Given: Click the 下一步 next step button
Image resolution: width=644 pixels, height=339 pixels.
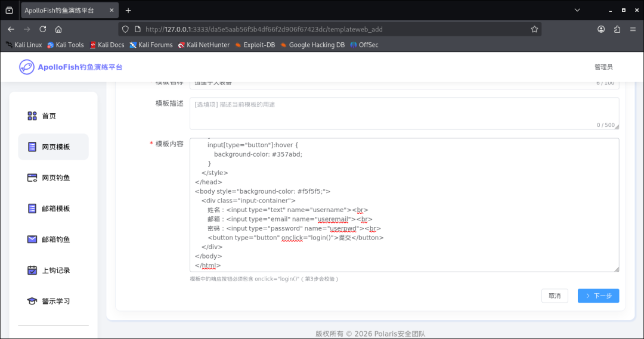Looking at the screenshot, I should [x=599, y=296].
